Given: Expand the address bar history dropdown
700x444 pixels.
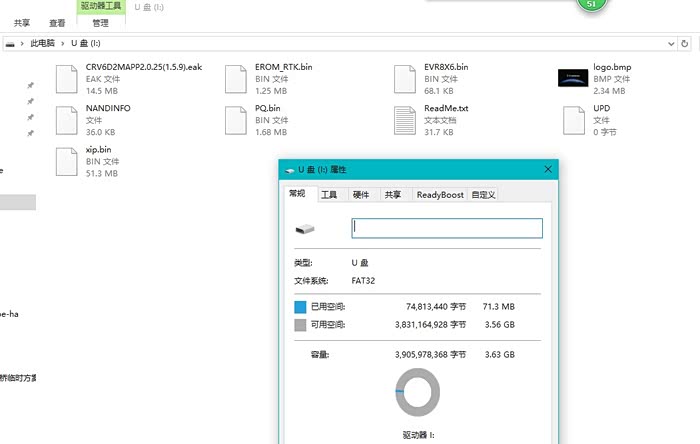Looking at the screenshot, I should coord(669,44).
